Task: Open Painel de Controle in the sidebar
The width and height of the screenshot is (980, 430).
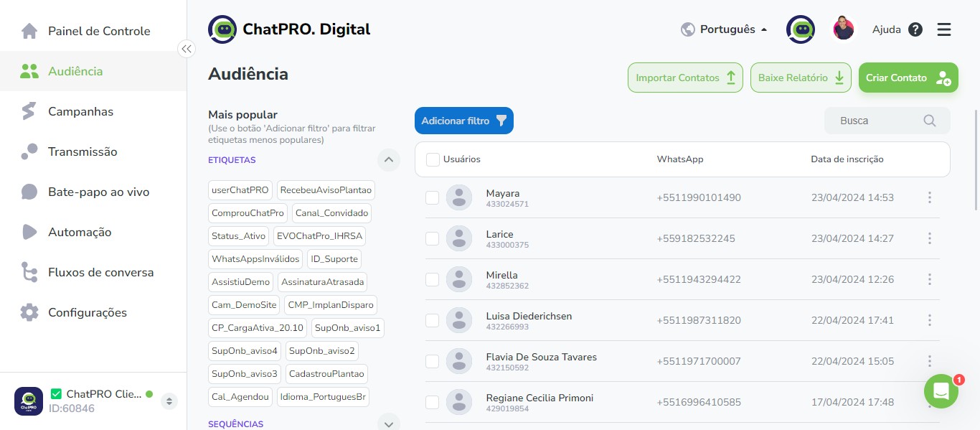Action: click(x=93, y=31)
